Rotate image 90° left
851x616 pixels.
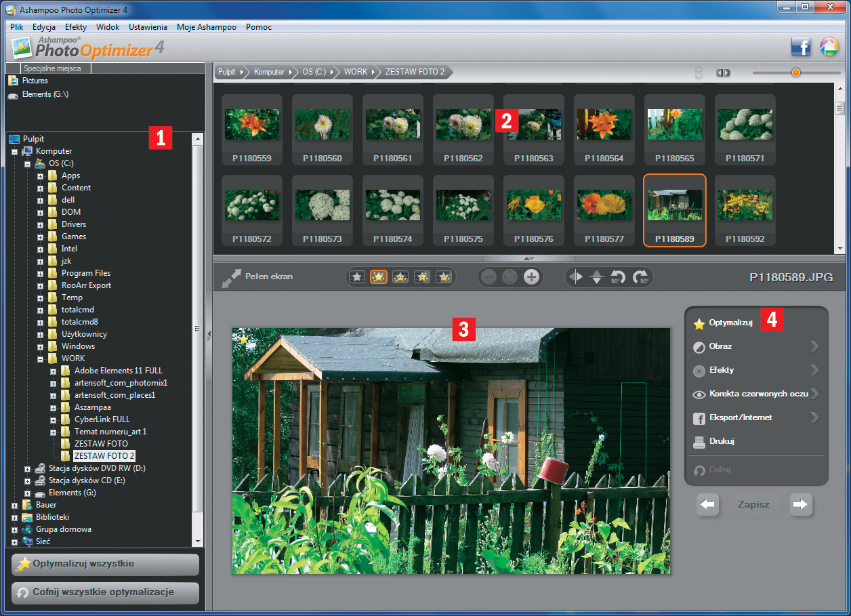[x=618, y=277]
